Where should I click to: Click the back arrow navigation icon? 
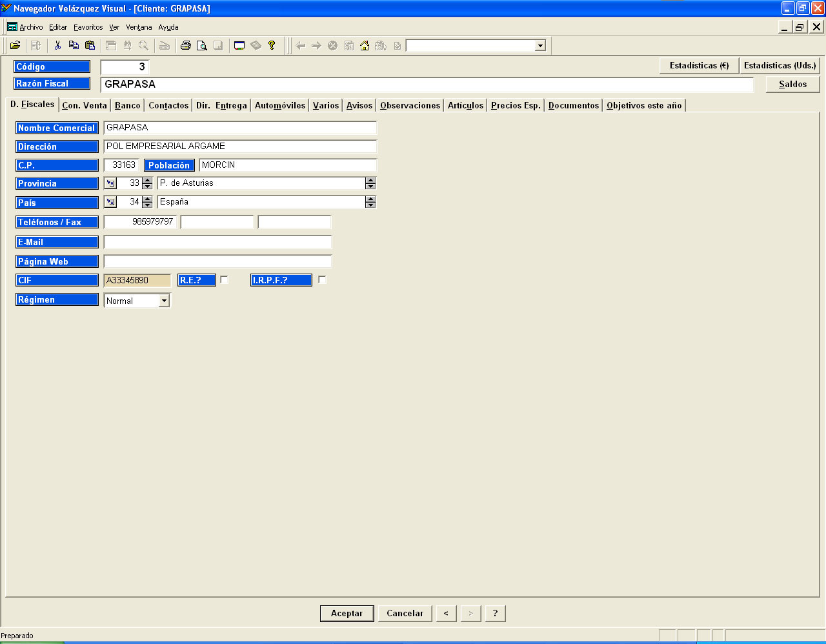coord(300,45)
